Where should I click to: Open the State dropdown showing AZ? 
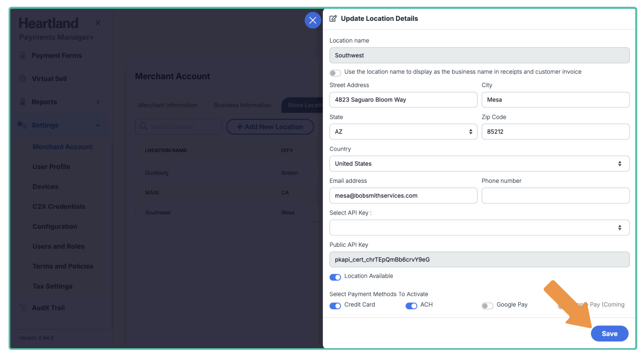point(403,132)
